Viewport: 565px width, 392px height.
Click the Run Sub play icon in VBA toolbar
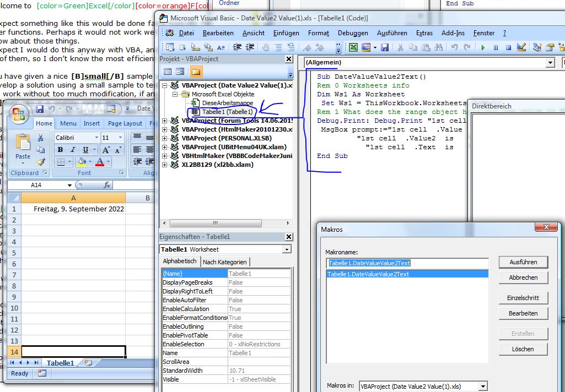pos(483,48)
